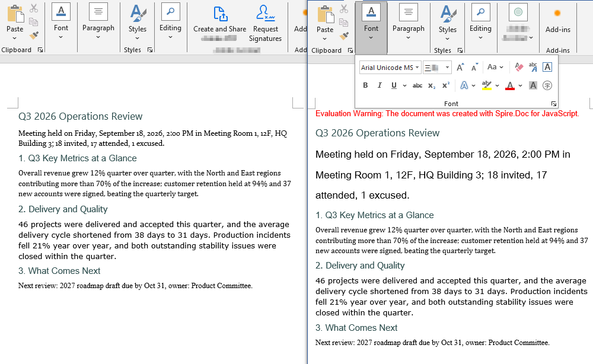Image resolution: width=593 pixels, height=364 pixels.
Task: Click 'Add-ins' button label in right window
Action: pyautogui.click(x=558, y=30)
